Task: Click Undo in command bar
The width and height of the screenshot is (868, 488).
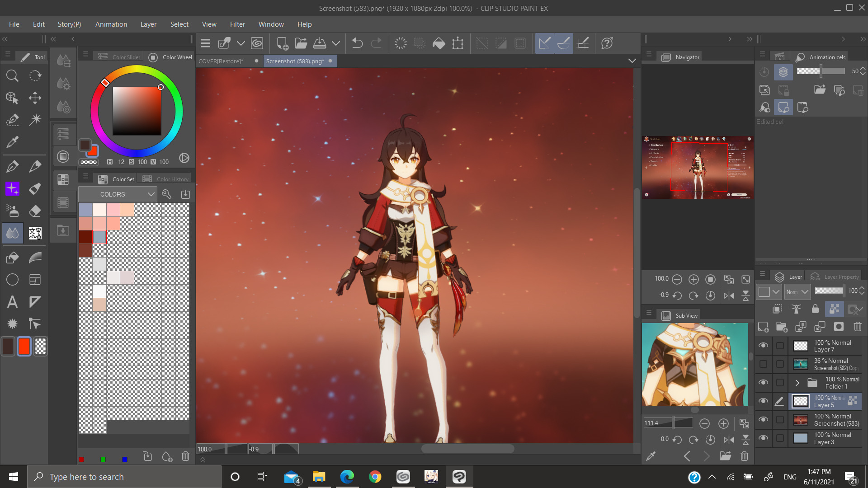Action: click(x=357, y=43)
